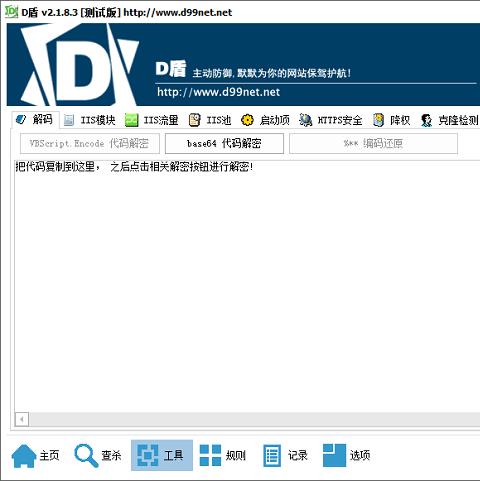This screenshot has height=481, width=480.
Task: Click the 启动项 yellow gear icon
Action: 247,120
